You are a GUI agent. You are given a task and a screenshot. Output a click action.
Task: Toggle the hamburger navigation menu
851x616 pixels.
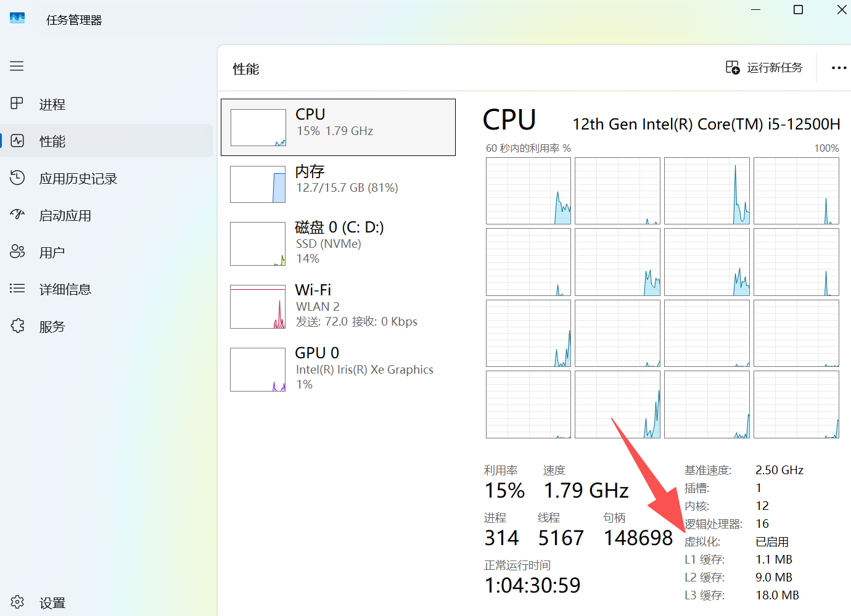pyautogui.click(x=17, y=66)
